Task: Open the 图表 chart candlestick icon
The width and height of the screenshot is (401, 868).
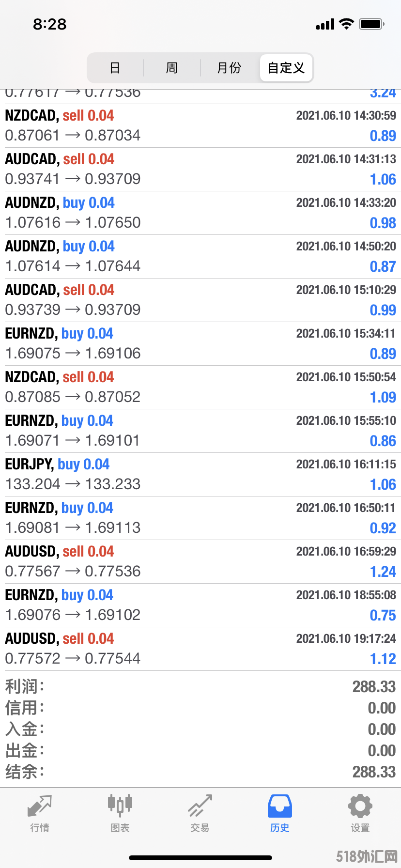Action: click(120, 806)
